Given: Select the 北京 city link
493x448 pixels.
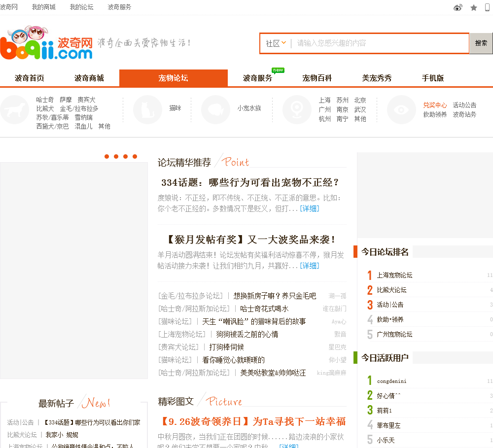Looking at the screenshot, I should tap(360, 100).
